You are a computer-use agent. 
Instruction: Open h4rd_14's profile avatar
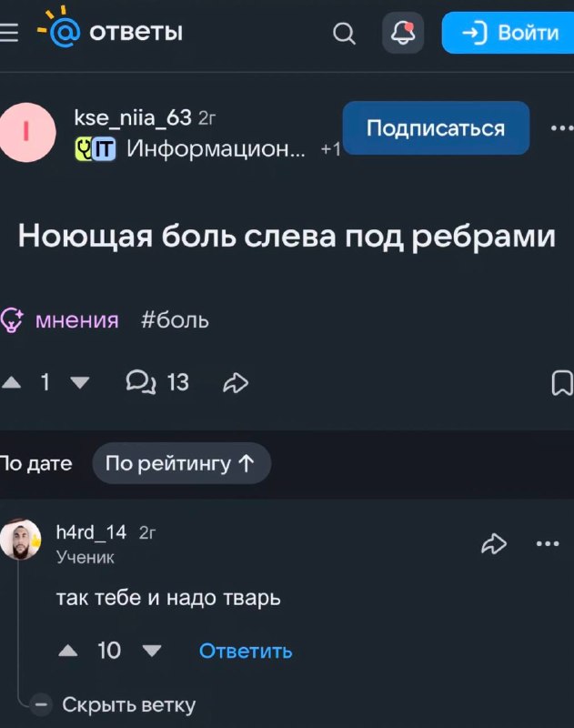20,539
